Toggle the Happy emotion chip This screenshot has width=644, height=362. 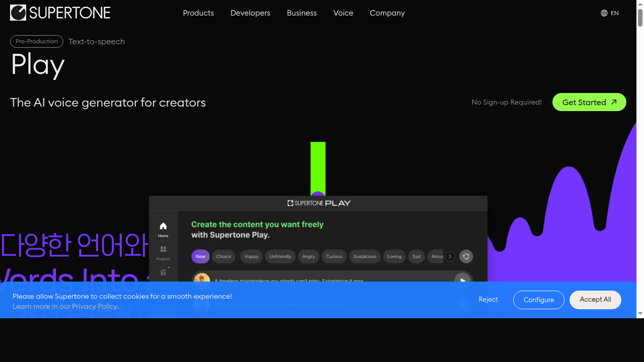[251, 256]
